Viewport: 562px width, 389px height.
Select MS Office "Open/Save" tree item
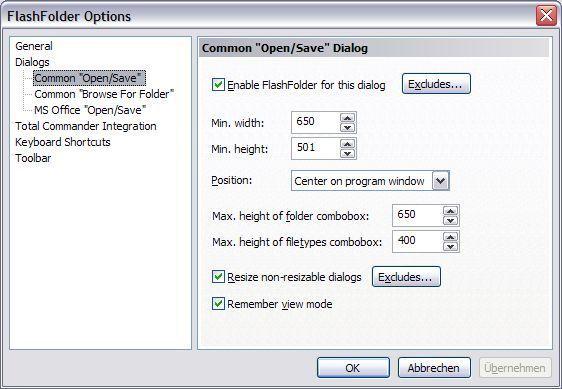(90, 110)
